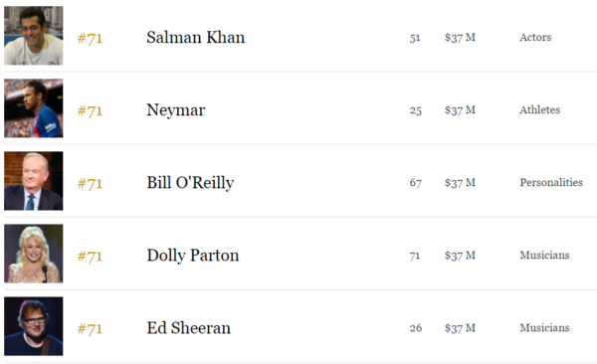
Task: Select Ed Sheeran's thumbnail image
Action: [x=34, y=326]
